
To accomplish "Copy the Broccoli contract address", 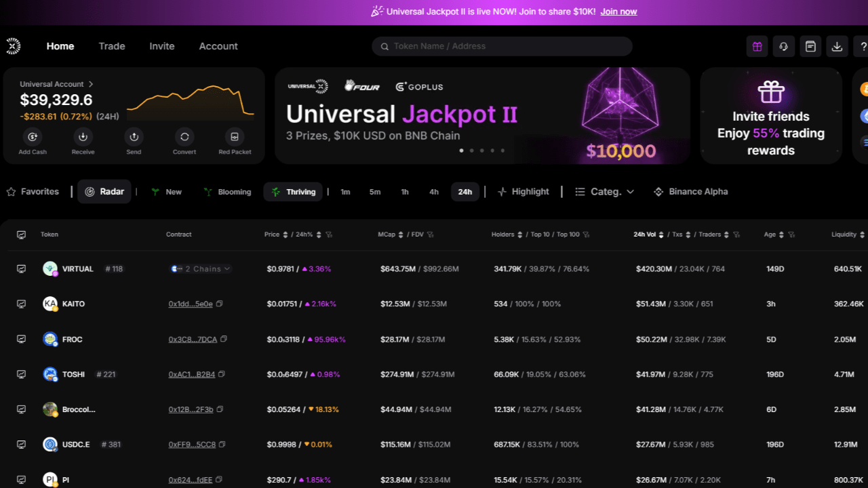I will pos(220,409).
